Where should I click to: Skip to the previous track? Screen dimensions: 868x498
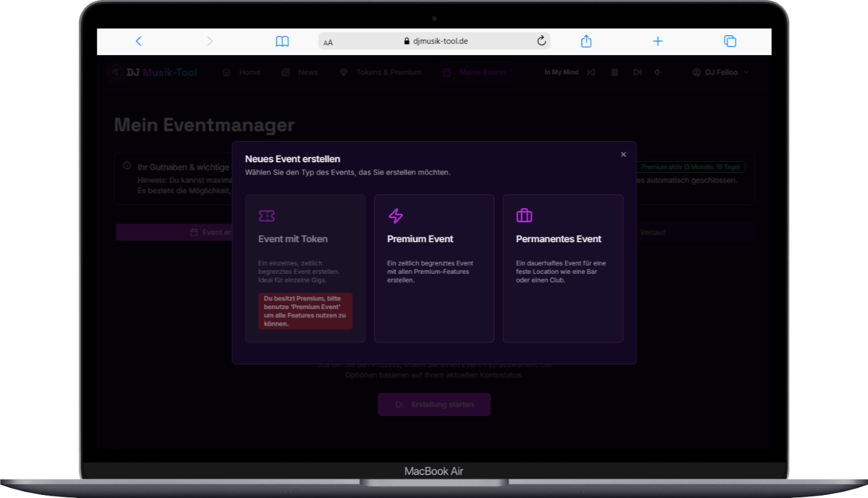pyautogui.click(x=591, y=72)
